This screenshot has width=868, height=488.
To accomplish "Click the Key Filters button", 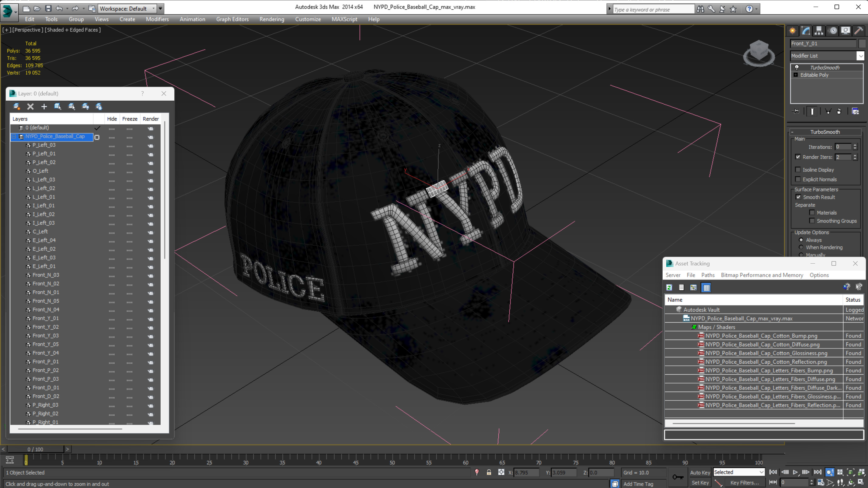I will pos(745,483).
